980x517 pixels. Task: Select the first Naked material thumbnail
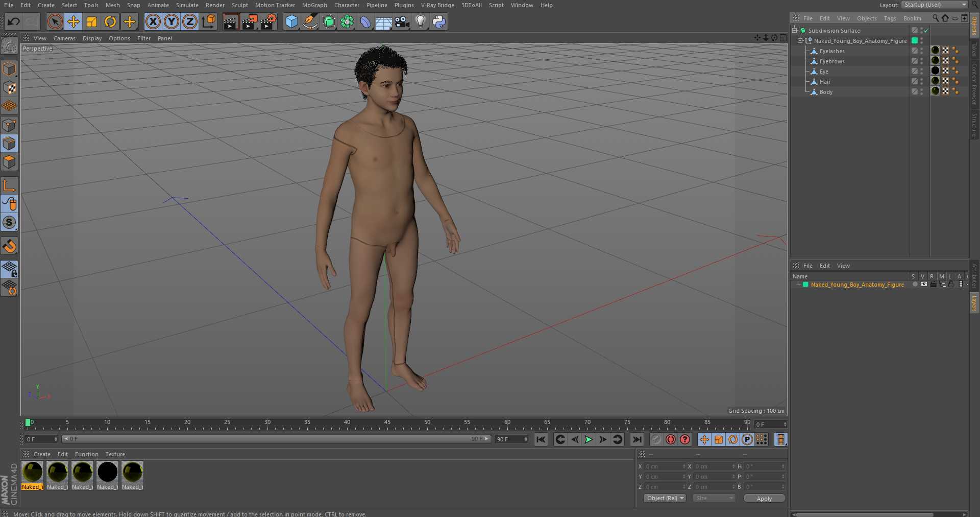click(32, 472)
